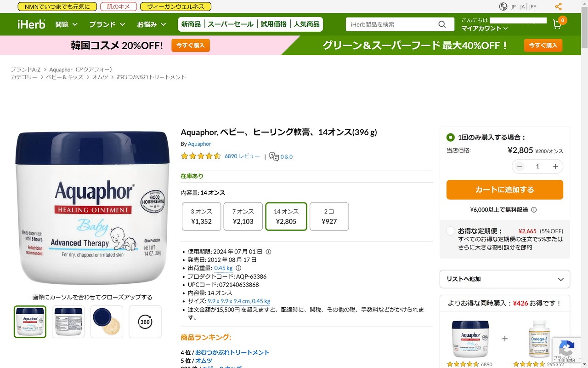Screen dimensions: 588x368
Task: Choose the 7 オンス size option
Action: [243, 216]
